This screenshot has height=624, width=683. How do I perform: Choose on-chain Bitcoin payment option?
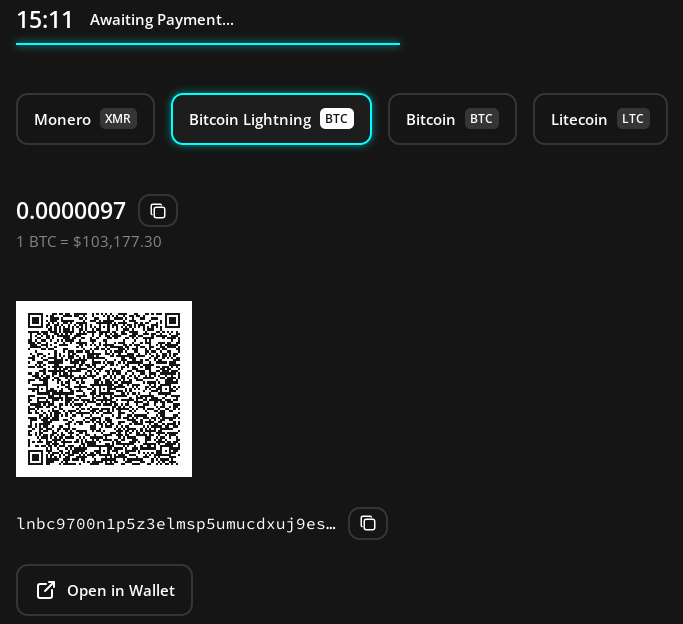click(x=431, y=119)
